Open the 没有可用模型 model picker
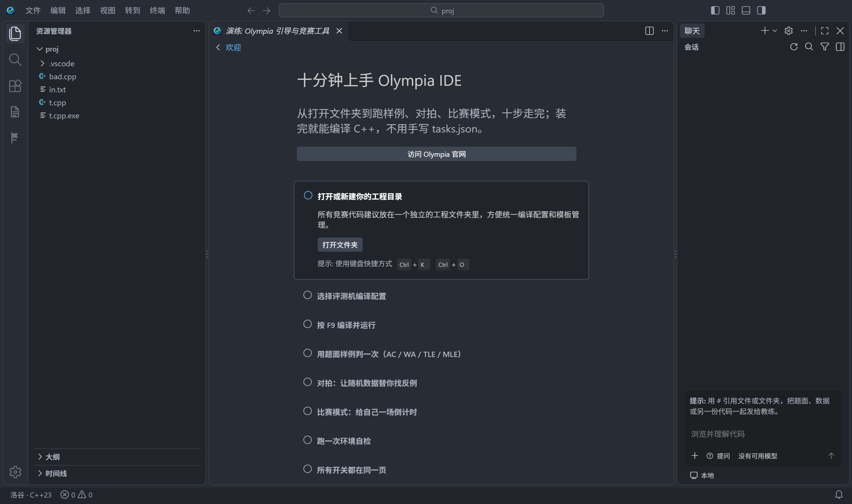This screenshot has width=852, height=504. [758, 456]
